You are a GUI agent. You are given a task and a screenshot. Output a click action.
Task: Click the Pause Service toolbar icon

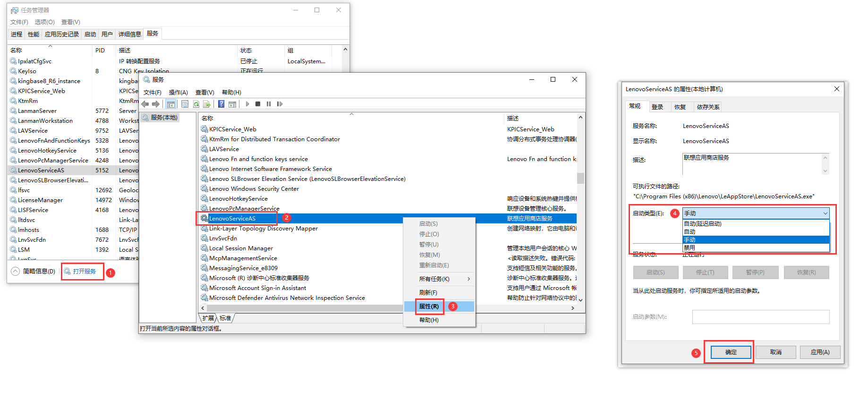269,104
